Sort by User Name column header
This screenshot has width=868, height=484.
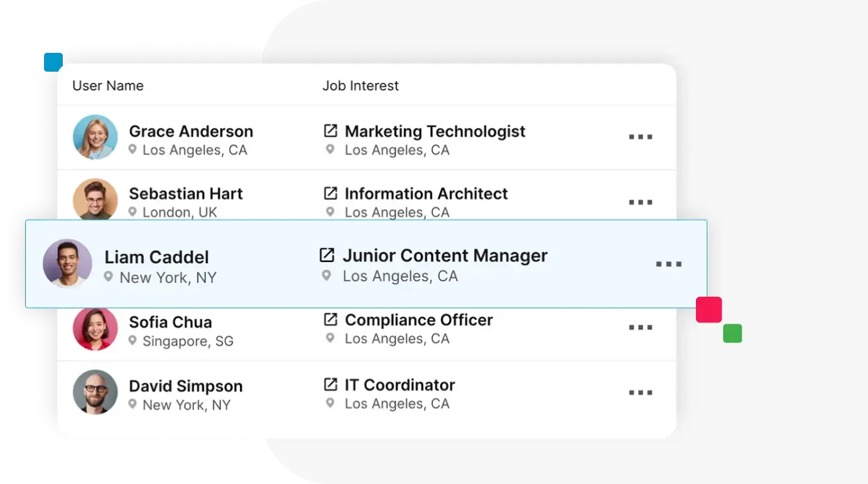(x=108, y=85)
